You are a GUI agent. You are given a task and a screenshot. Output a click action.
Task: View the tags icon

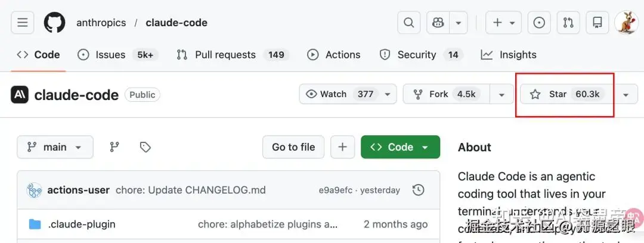(x=145, y=147)
